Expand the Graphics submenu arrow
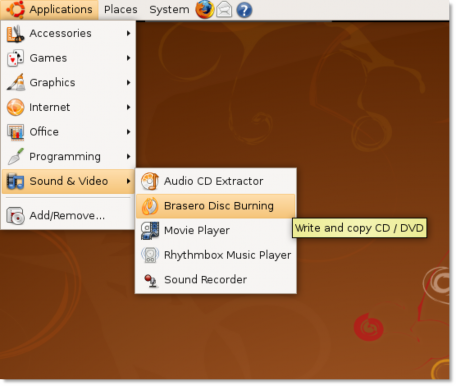Screen dimensions: 456x386 (x=128, y=82)
